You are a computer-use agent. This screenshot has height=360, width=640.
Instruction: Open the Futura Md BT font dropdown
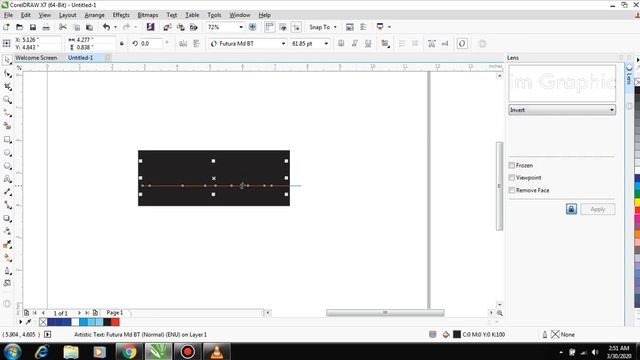(x=283, y=44)
